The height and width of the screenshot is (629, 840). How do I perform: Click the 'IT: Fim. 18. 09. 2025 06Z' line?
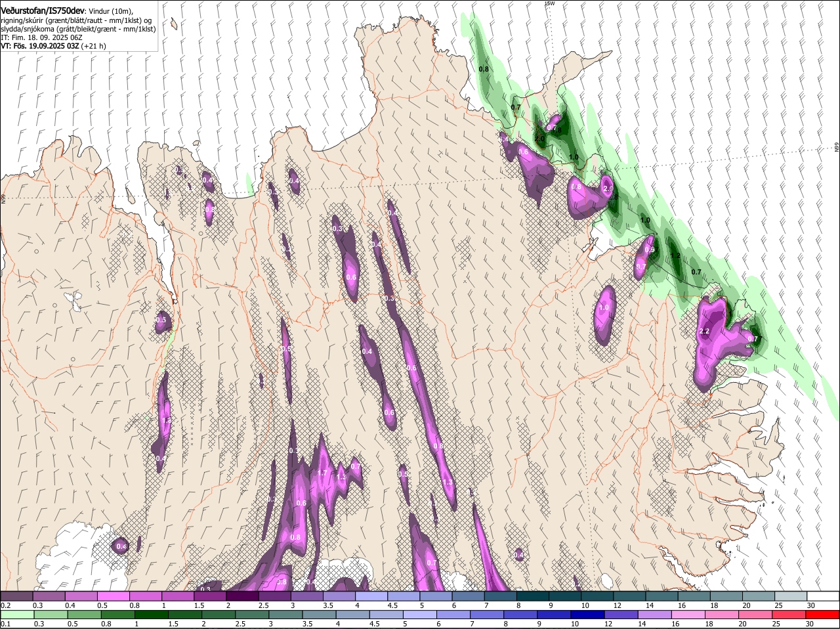click(x=41, y=37)
